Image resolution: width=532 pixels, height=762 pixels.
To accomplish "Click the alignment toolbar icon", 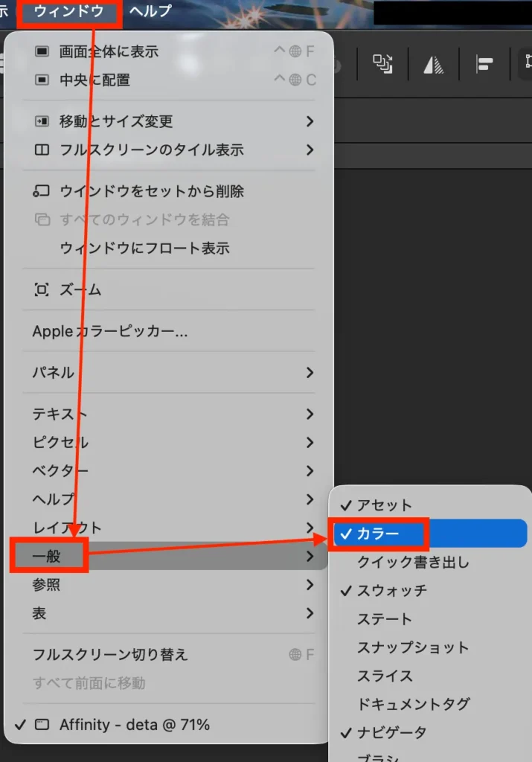I will (484, 64).
